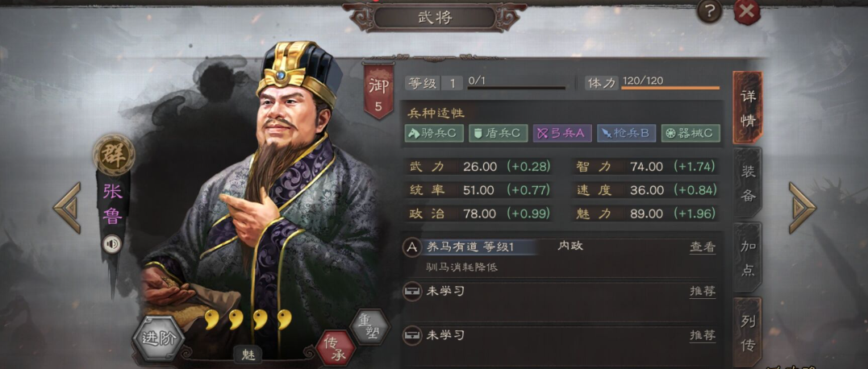
Task: Tap the first empty skill slot icon
Action: [412, 292]
